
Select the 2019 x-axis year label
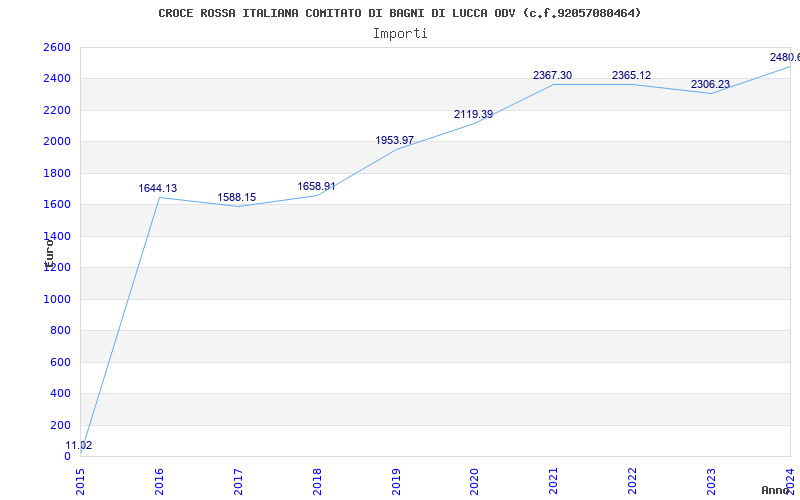click(x=396, y=478)
